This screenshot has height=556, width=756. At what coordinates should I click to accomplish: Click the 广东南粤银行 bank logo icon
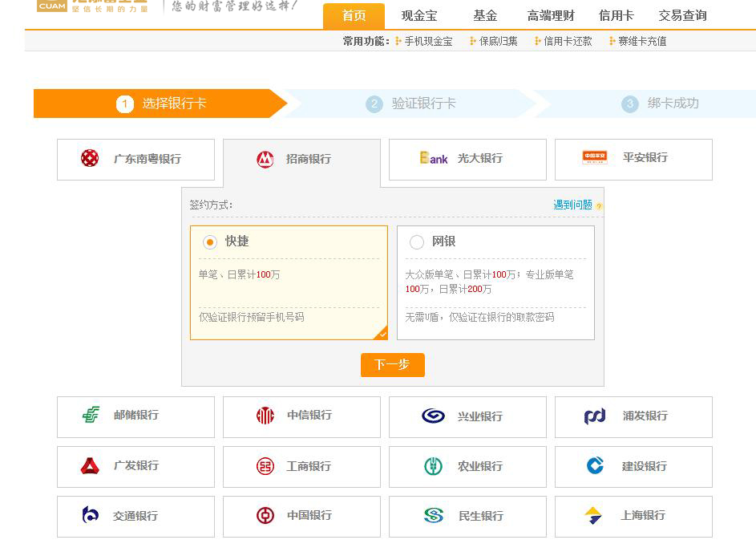click(x=90, y=158)
